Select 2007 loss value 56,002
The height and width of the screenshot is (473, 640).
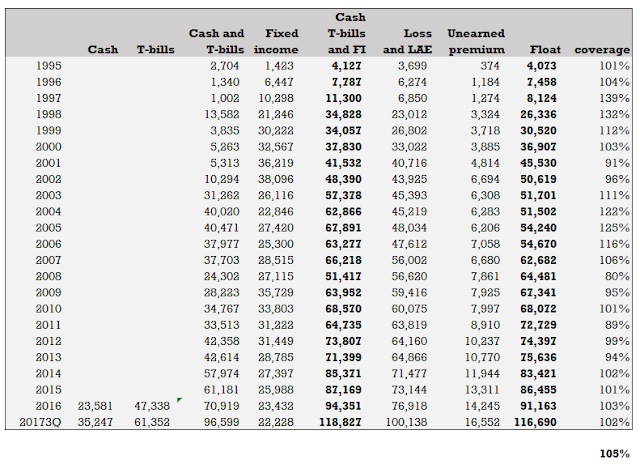pyautogui.click(x=409, y=260)
